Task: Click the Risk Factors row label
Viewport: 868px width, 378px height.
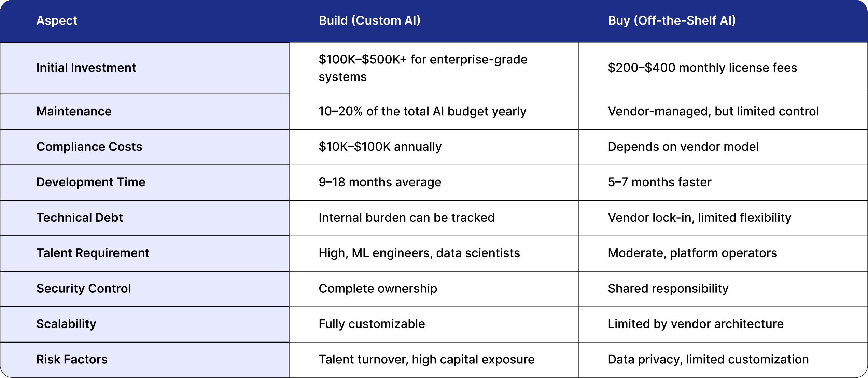Action: click(x=72, y=359)
